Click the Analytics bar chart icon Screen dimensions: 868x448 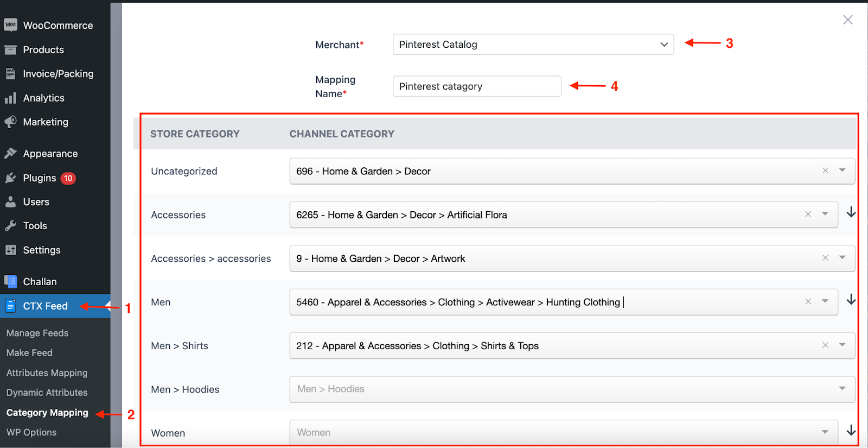[x=10, y=98]
